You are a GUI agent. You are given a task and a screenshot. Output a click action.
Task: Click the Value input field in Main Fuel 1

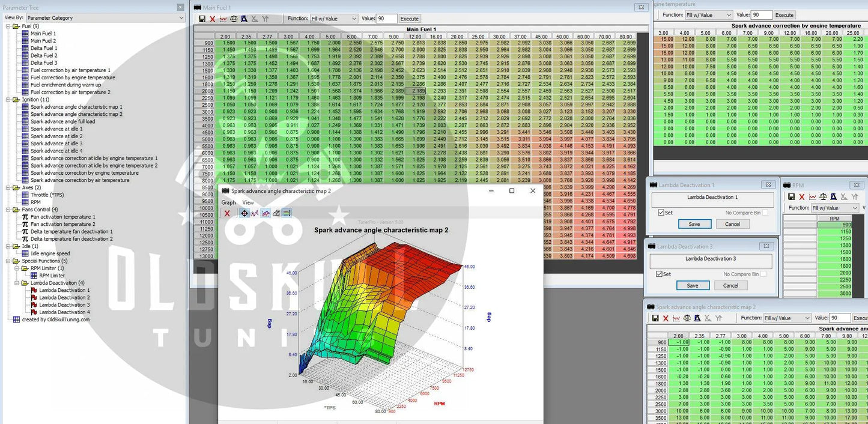coord(387,19)
